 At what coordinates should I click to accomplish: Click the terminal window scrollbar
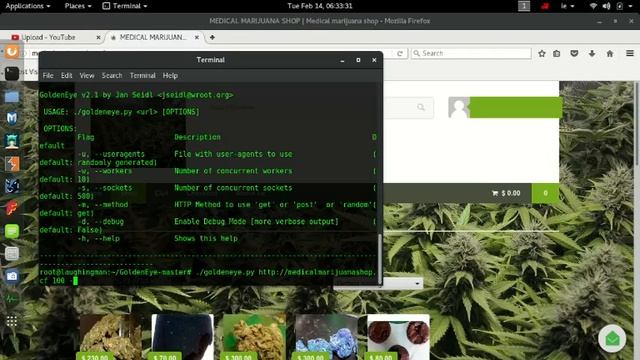click(x=380, y=259)
